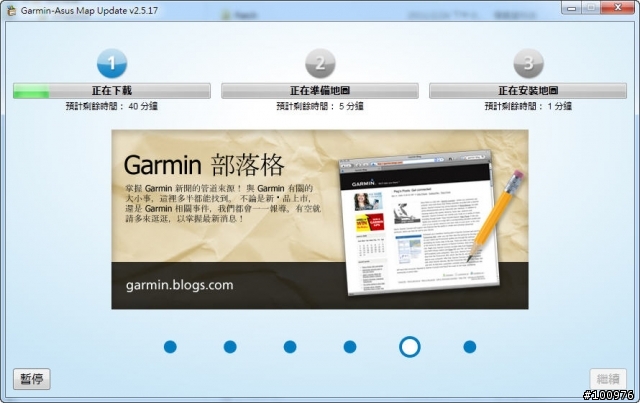Screen dimensions: 640x403
Task: Click the Garmin 部落格 banner heading
Action: point(204,165)
